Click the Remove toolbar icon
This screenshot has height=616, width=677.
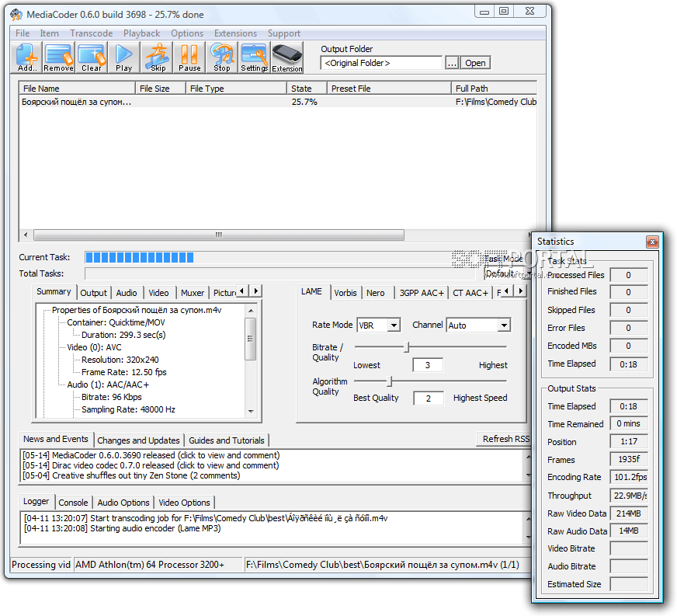(59, 57)
